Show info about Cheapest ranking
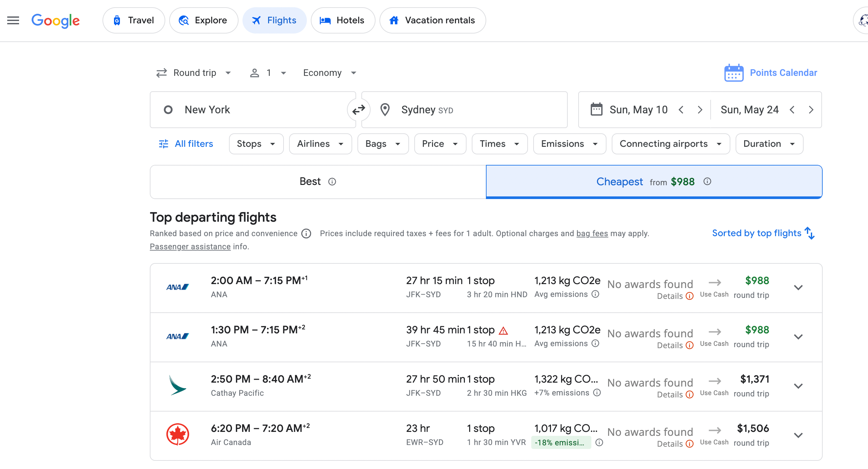This screenshot has width=868, height=469. click(x=707, y=182)
